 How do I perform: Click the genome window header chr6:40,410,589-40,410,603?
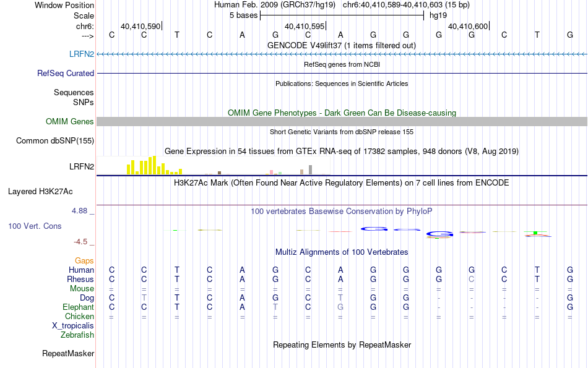pyautogui.click(x=406, y=5)
